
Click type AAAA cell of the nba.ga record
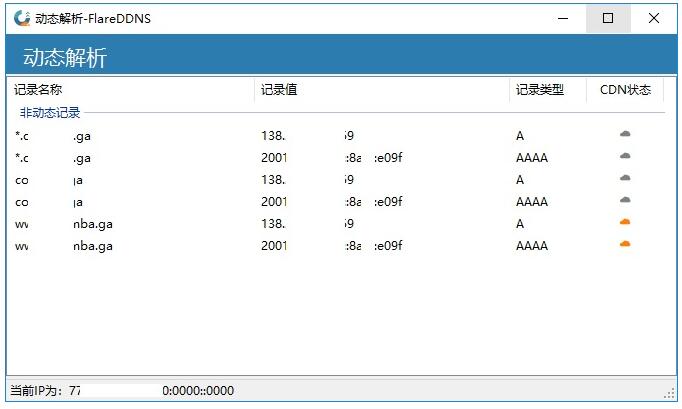click(532, 246)
